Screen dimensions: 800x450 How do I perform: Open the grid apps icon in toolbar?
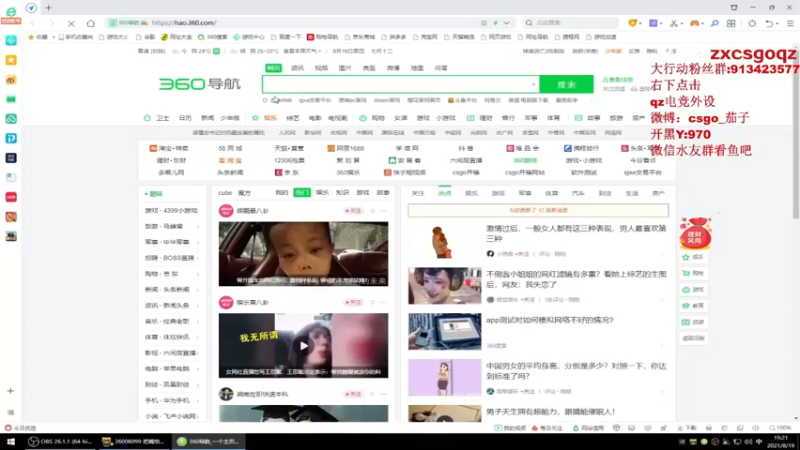pyautogui.click(x=731, y=23)
